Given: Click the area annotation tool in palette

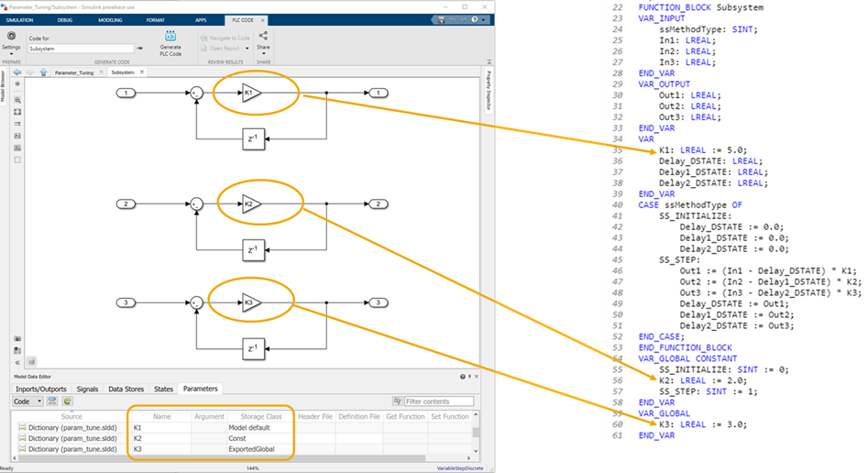Looking at the screenshot, I should click(x=16, y=159).
